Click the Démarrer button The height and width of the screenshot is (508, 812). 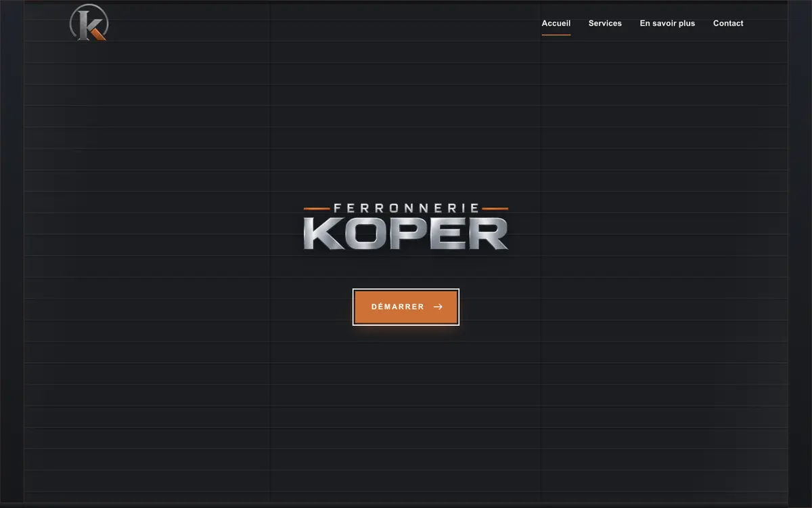[x=406, y=307]
